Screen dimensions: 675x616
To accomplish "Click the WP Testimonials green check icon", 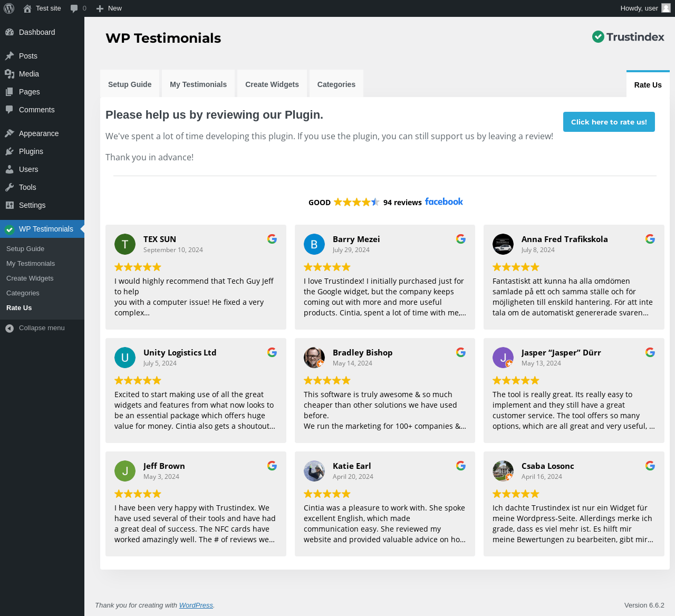I will click(x=9, y=229).
